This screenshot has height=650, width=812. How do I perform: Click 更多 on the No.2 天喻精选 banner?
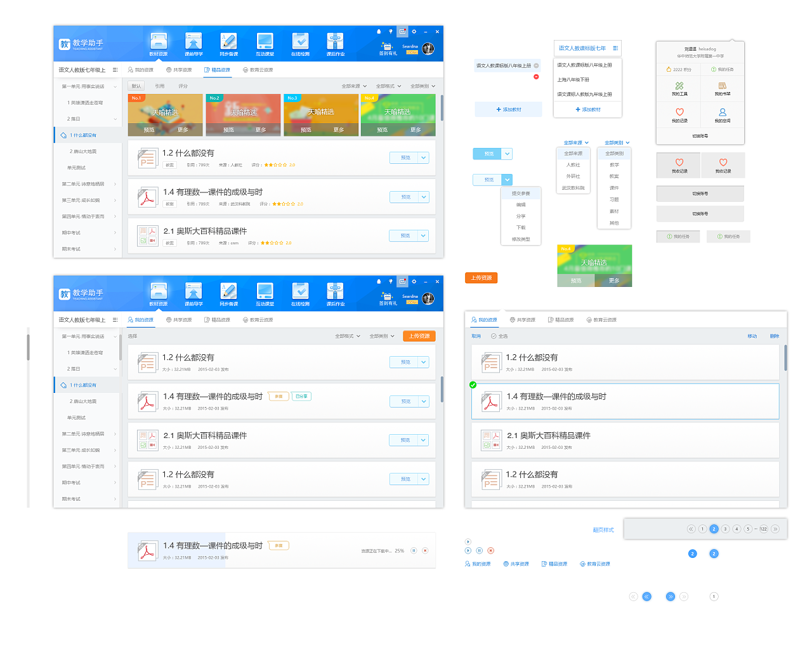[x=261, y=129]
